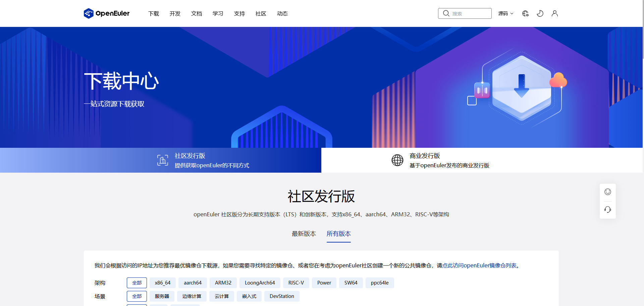
Task: Select the x86_64 architecture filter
Action: tap(163, 282)
